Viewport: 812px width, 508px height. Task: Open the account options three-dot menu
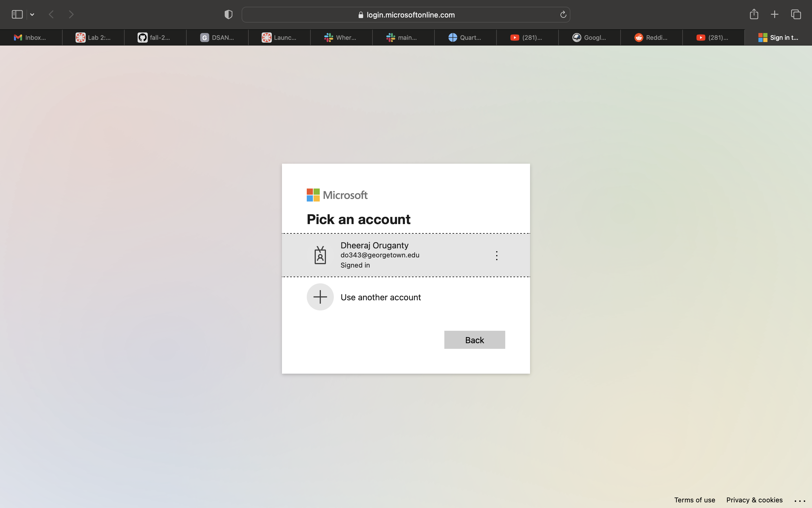pos(497,256)
